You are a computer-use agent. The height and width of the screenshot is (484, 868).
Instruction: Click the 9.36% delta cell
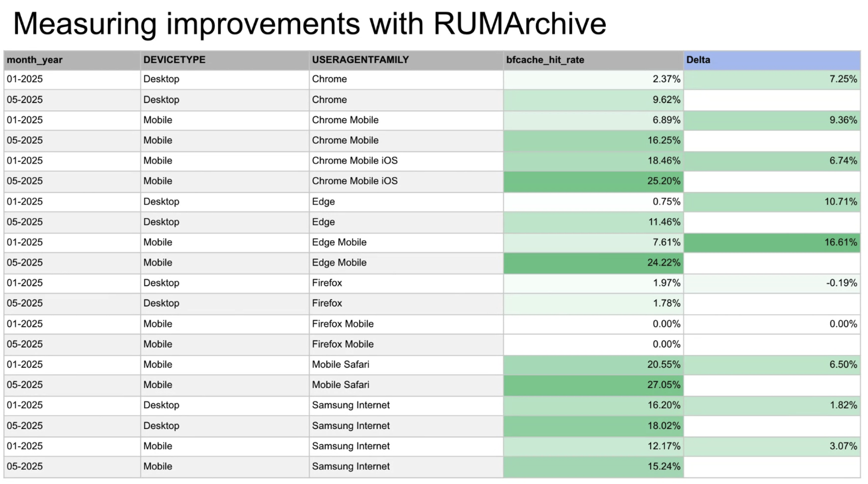click(772, 120)
